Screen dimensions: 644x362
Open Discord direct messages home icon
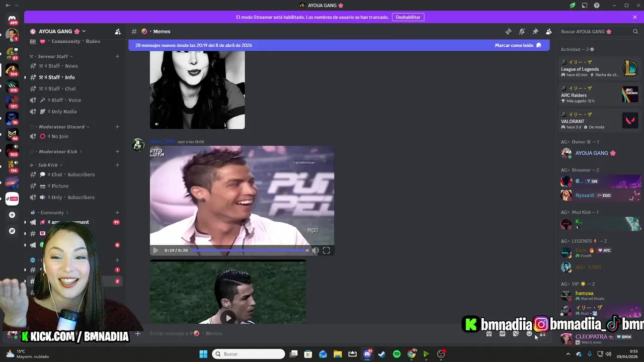(x=12, y=20)
